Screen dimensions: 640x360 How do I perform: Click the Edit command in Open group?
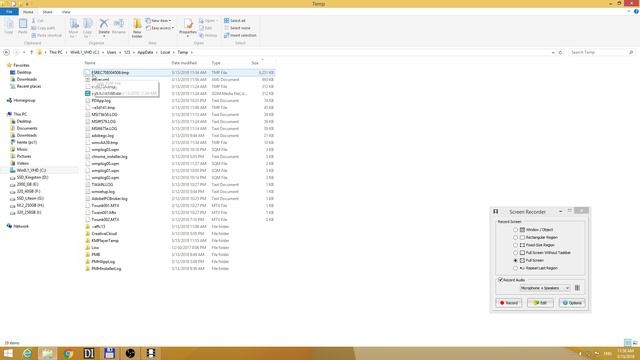coord(206,28)
